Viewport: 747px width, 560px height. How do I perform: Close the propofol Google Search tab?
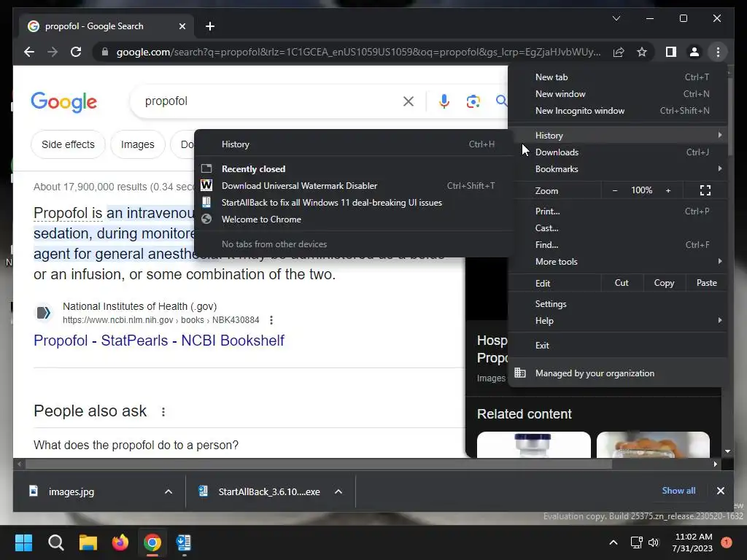tap(182, 26)
